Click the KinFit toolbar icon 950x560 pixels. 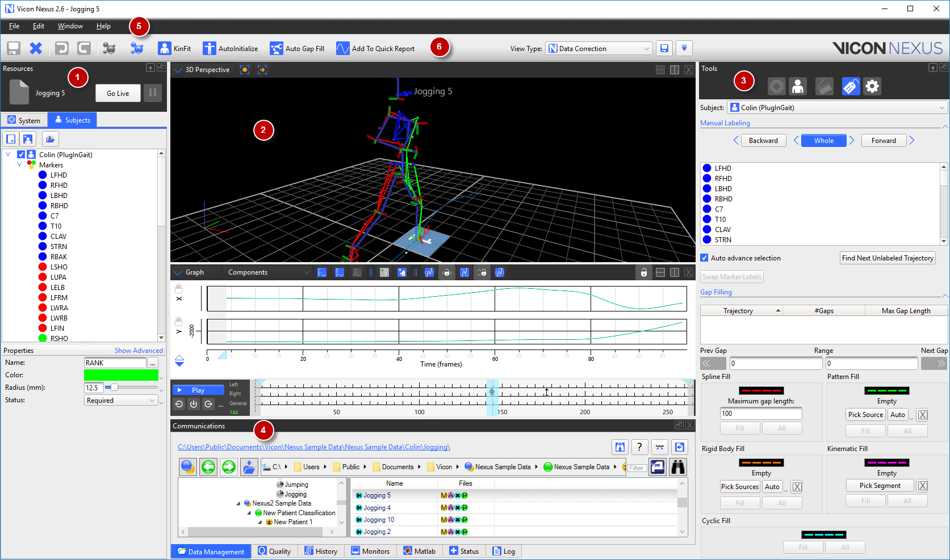click(x=164, y=48)
